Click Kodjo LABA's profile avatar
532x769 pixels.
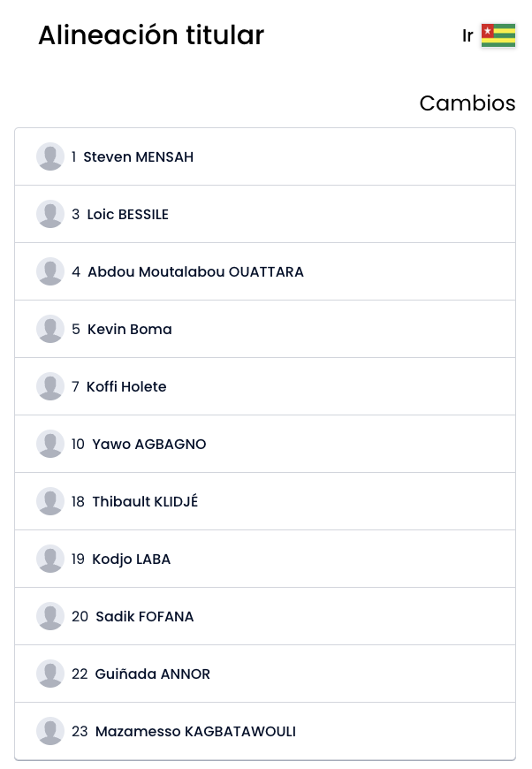click(x=50, y=559)
